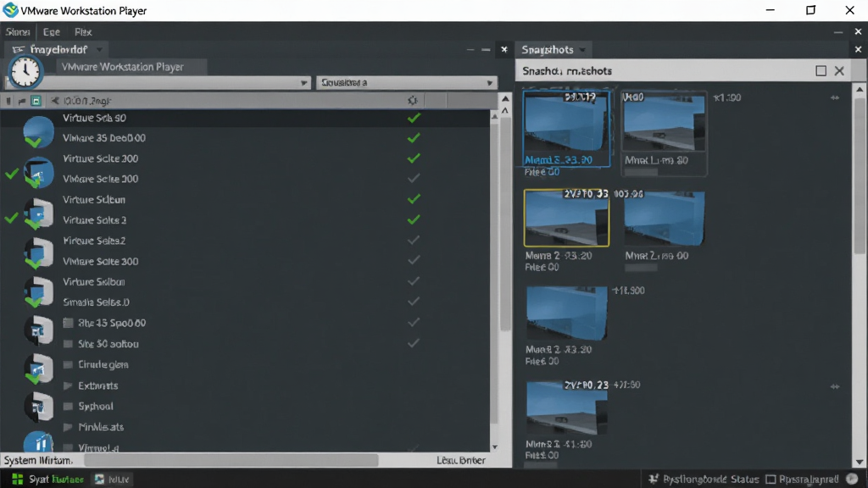Screen dimensions: 868x488
Task: Click Bystiongtonde Status in the status bar
Action: coord(711,480)
